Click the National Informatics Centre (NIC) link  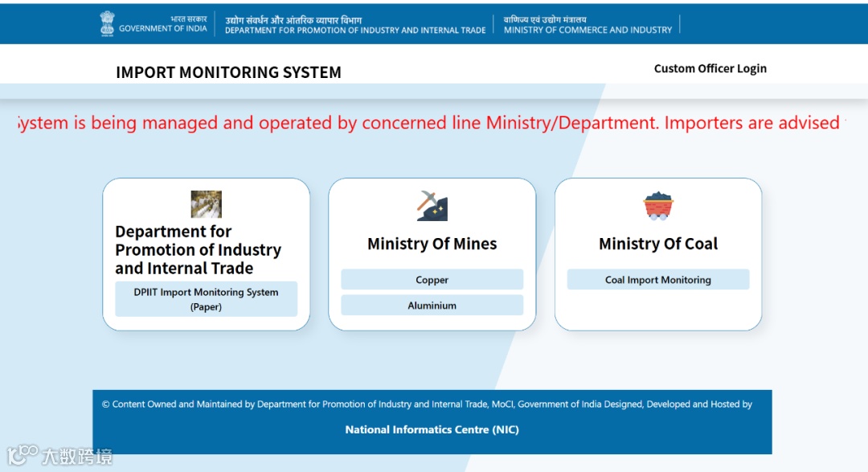point(432,429)
